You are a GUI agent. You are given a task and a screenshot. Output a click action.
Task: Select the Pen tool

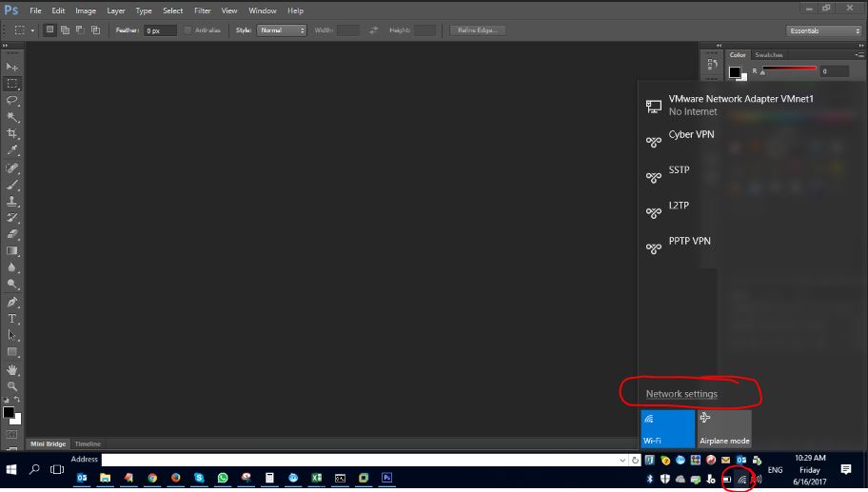12,303
